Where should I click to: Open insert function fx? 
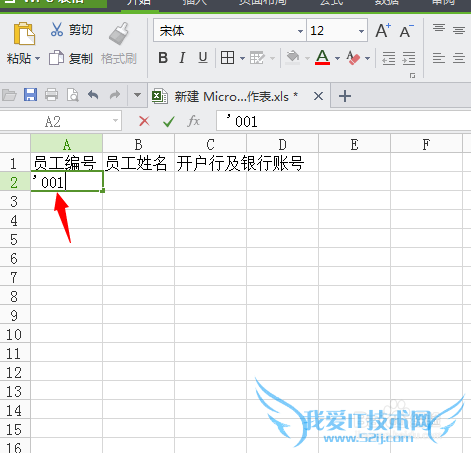(x=194, y=121)
